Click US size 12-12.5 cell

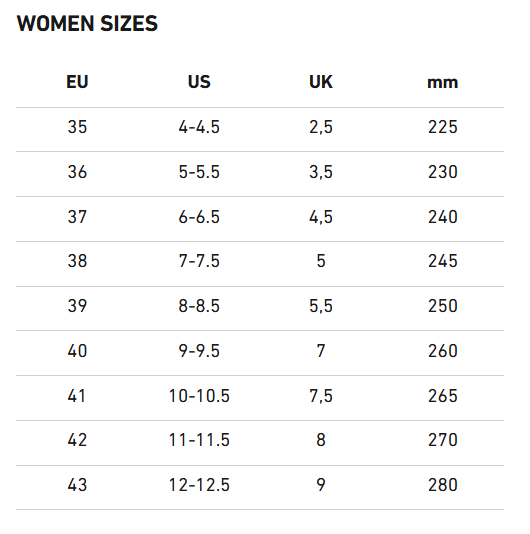point(199,485)
